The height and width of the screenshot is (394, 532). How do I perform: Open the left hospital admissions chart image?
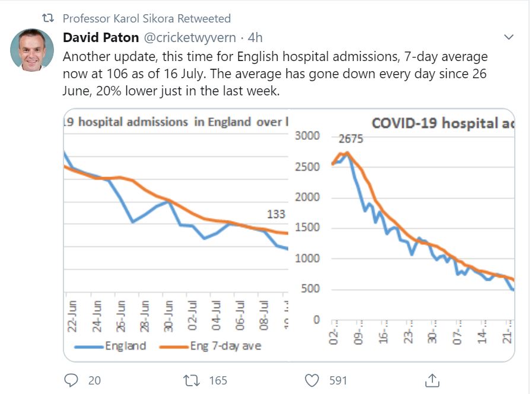176,234
